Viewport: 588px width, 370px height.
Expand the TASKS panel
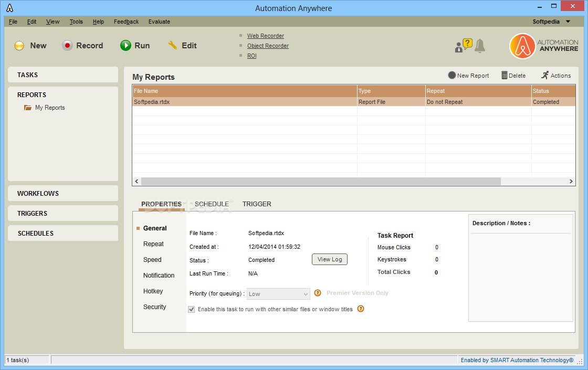coord(63,75)
